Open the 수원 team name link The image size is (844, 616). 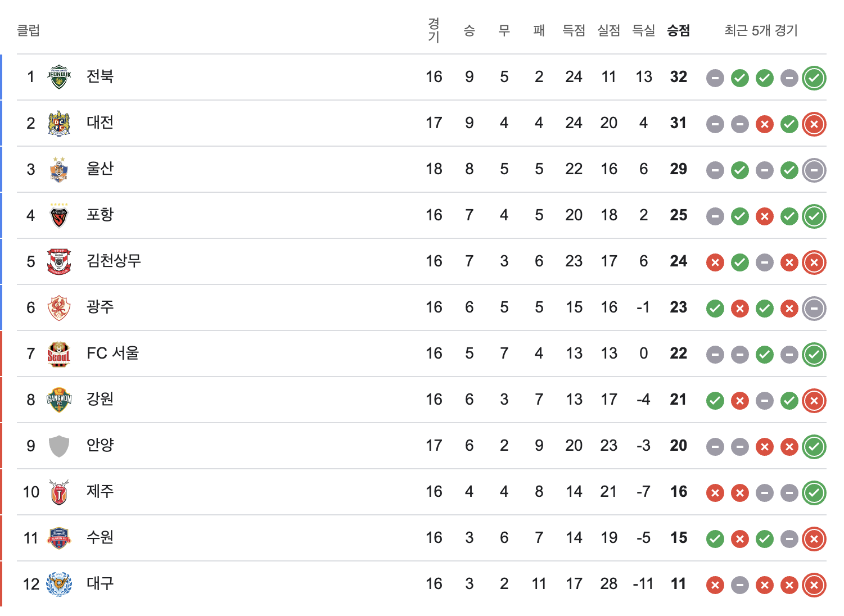100,537
